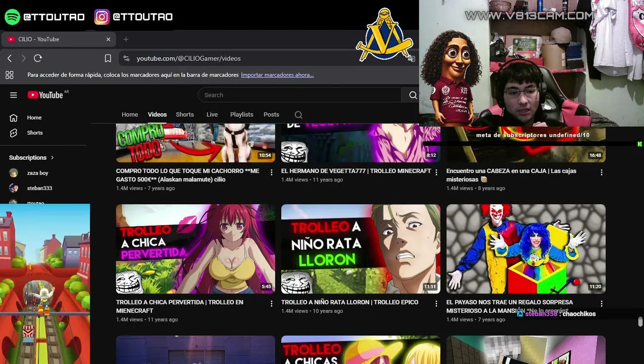Open Encuentro una CABEZA en una CAJA title
This screenshot has height=364, width=644.
tap(511, 175)
